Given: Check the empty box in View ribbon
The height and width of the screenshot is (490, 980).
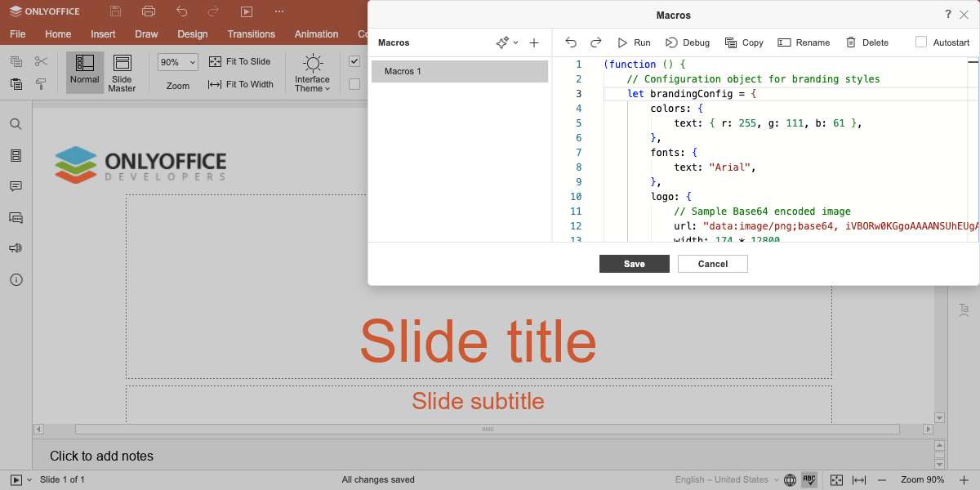Looking at the screenshot, I should tap(354, 83).
